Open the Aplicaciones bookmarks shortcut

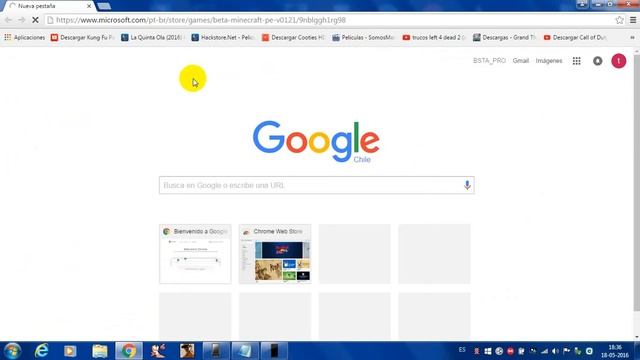25,38
